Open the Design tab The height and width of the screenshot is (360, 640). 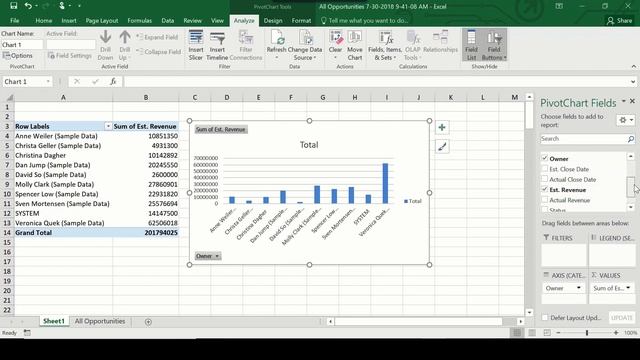pos(273,20)
